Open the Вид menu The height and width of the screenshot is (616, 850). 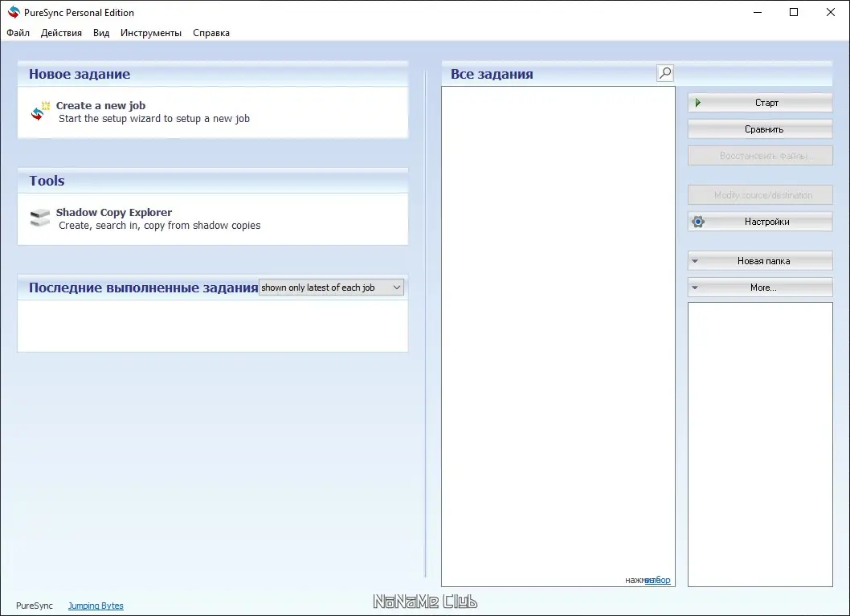pyautogui.click(x=101, y=32)
